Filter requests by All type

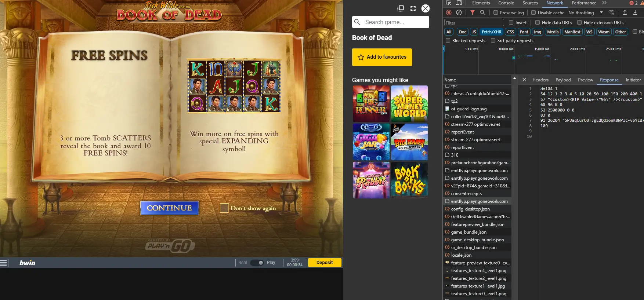(449, 32)
